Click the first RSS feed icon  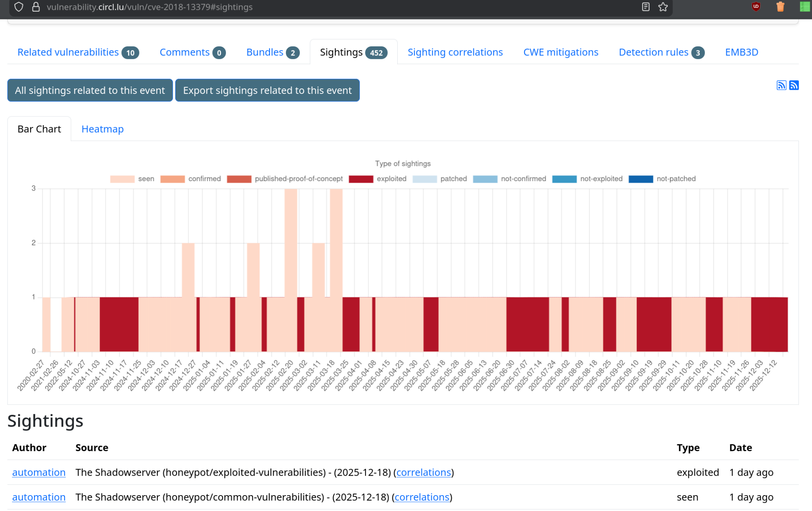pyautogui.click(x=781, y=85)
